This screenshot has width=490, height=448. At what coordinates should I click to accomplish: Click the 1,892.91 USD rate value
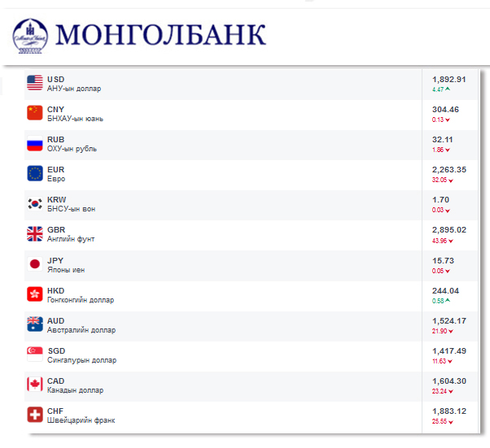[x=448, y=79]
